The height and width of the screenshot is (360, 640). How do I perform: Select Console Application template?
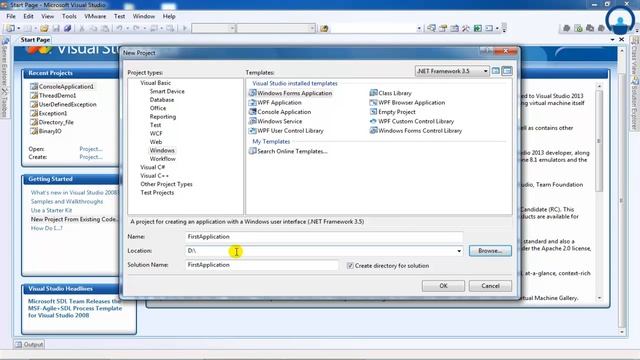(280, 112)
